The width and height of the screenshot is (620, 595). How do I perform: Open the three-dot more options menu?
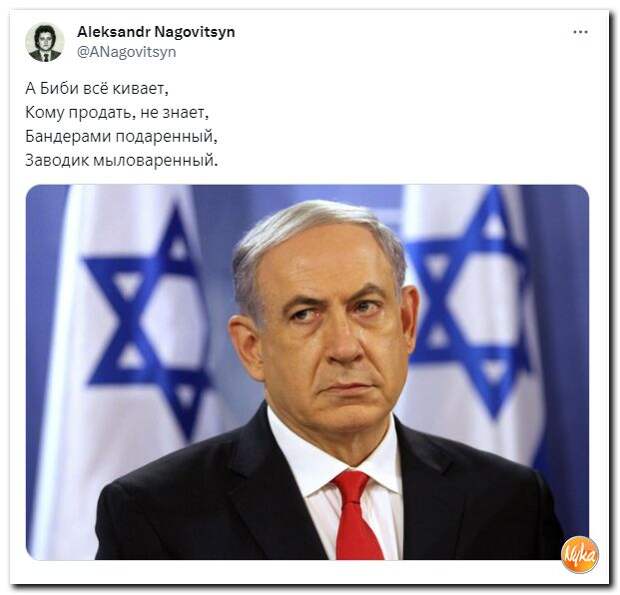pos(580,32)
